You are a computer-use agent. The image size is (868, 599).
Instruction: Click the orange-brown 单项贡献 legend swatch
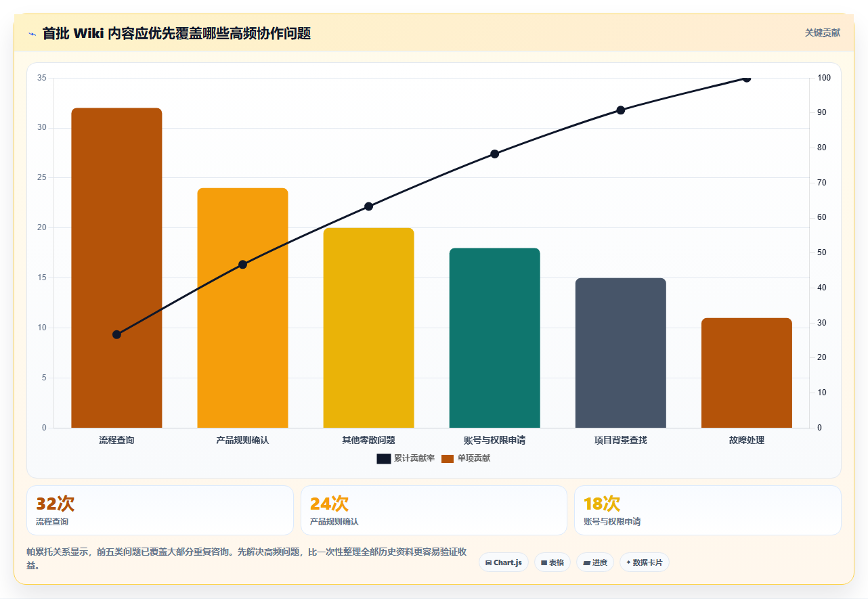tap(448, 459)
